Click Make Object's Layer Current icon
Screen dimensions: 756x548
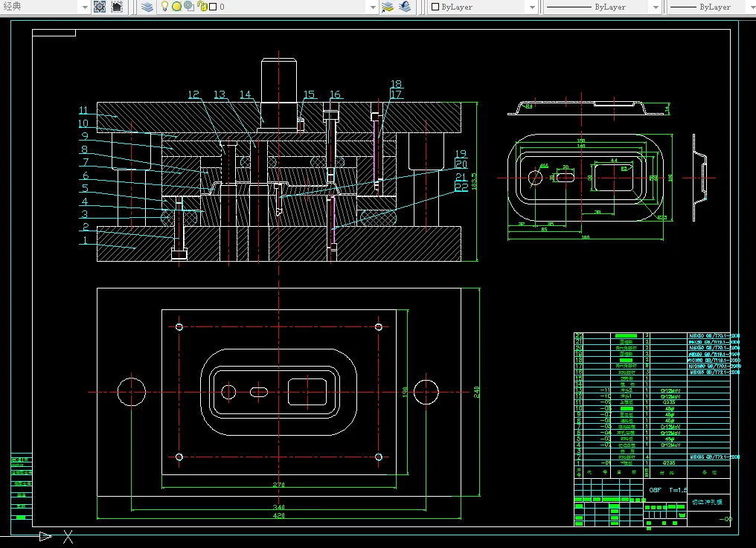pyautogui.click(x=388, y=7)
